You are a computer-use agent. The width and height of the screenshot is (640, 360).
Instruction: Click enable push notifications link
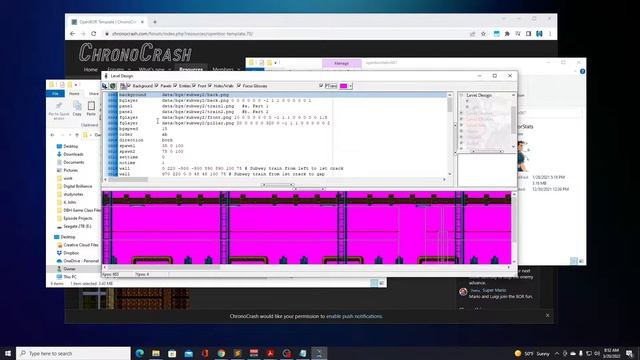tap(354, 316)
